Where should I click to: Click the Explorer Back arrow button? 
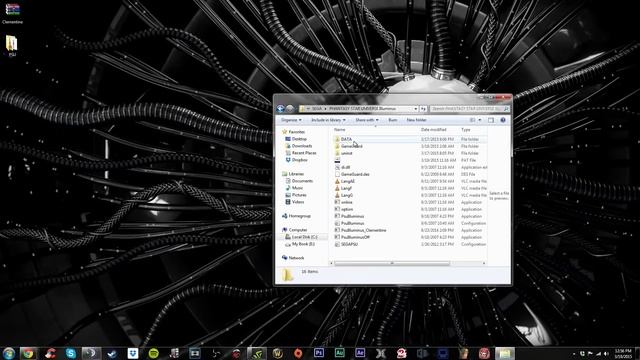[280, 109]
